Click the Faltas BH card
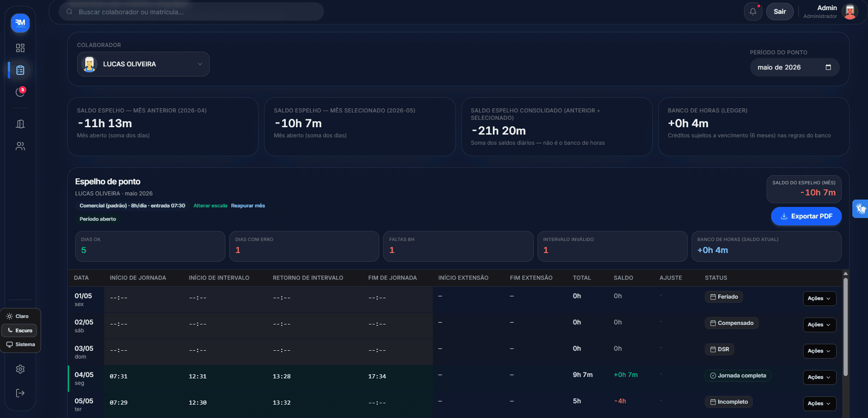The height and width of the screenshot is (418, 868). [x=458, y=247]
